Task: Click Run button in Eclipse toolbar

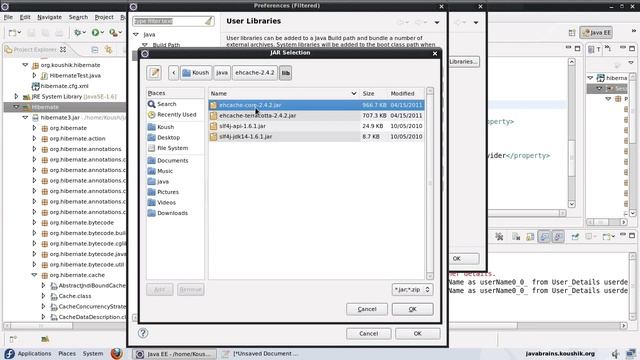Action: click(x=95, y=33)
